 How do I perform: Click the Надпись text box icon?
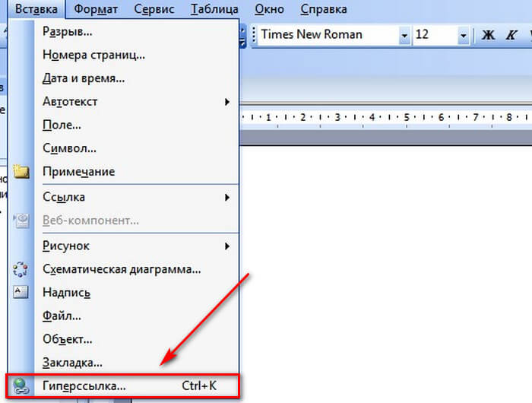tap(21, 292)
